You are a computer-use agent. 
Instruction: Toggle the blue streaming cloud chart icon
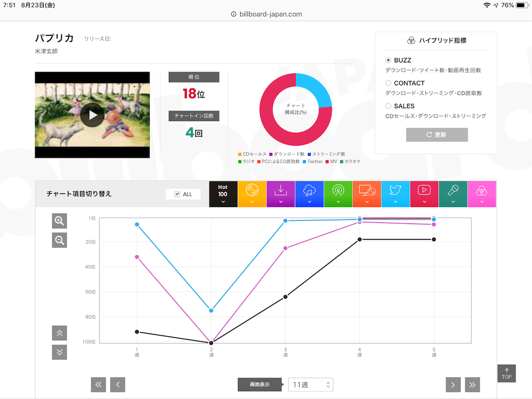tap(310, 194)
